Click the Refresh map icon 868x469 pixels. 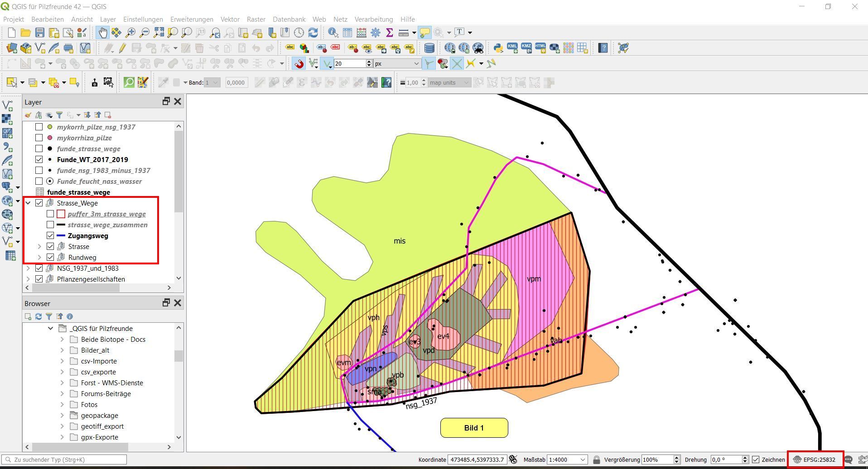tap(313, 33)
